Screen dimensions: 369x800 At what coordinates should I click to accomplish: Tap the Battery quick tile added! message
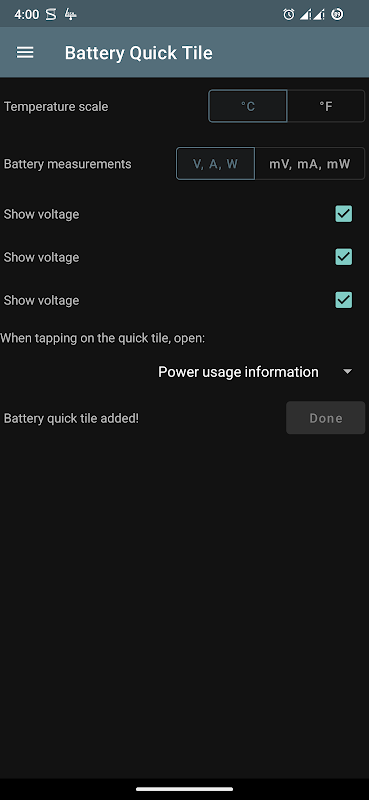coord(71,418)
